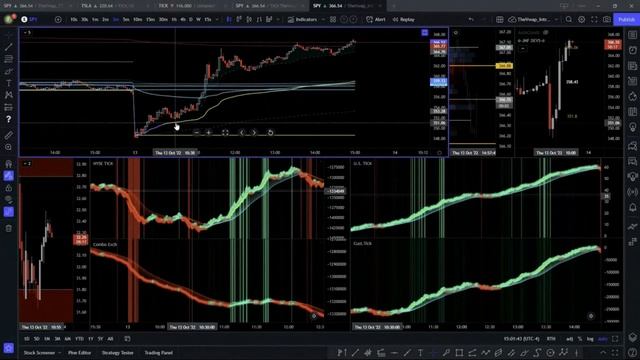Activate the zoom-in magnifier tool
The image size is (640, 360).
[9, 147]
